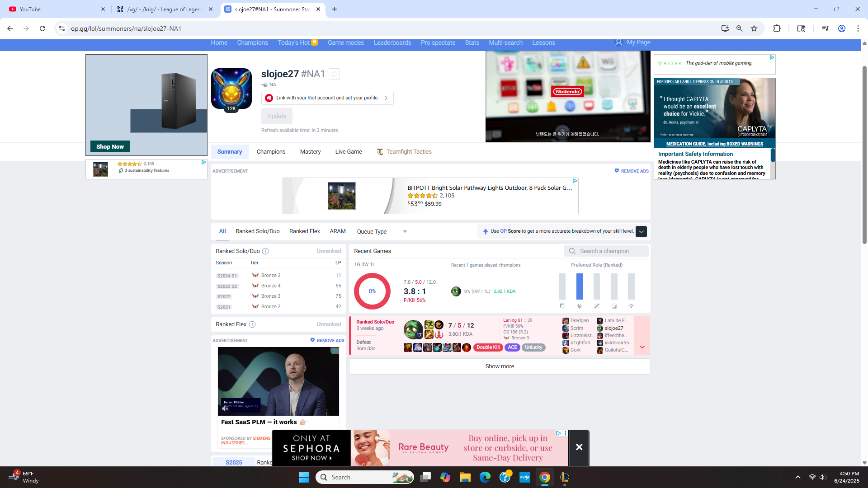Open the Teamfight Tactics tab

point(404,152)
